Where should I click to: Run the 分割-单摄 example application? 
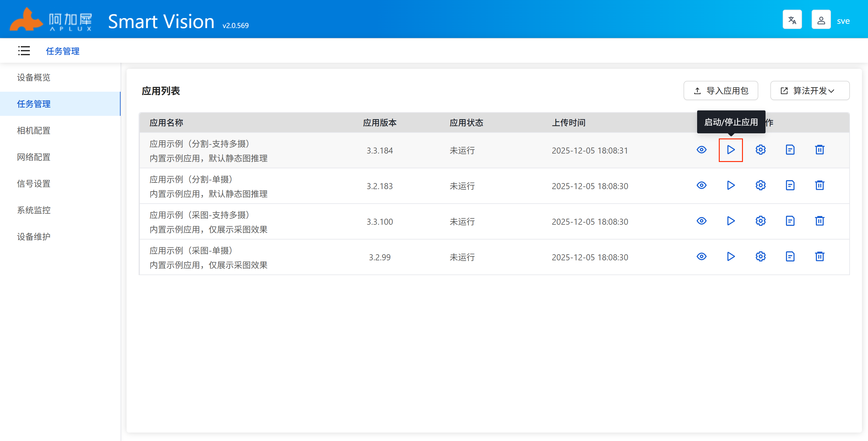click(731, 186)
